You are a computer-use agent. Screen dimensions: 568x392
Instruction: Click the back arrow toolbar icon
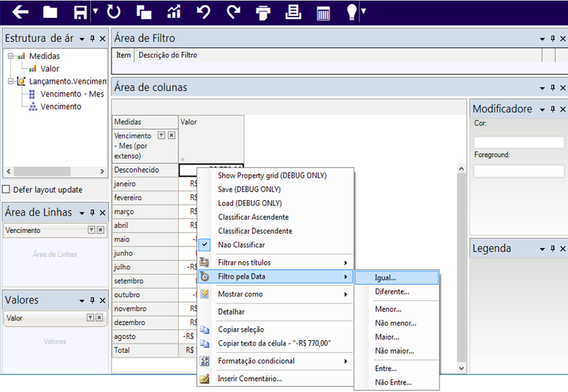point(21,12)
